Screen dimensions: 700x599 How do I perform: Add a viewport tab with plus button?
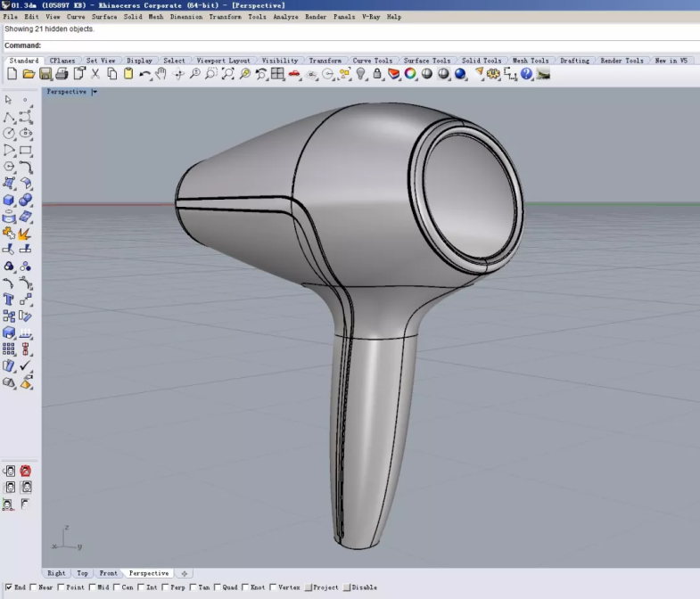tap(184, 573)
